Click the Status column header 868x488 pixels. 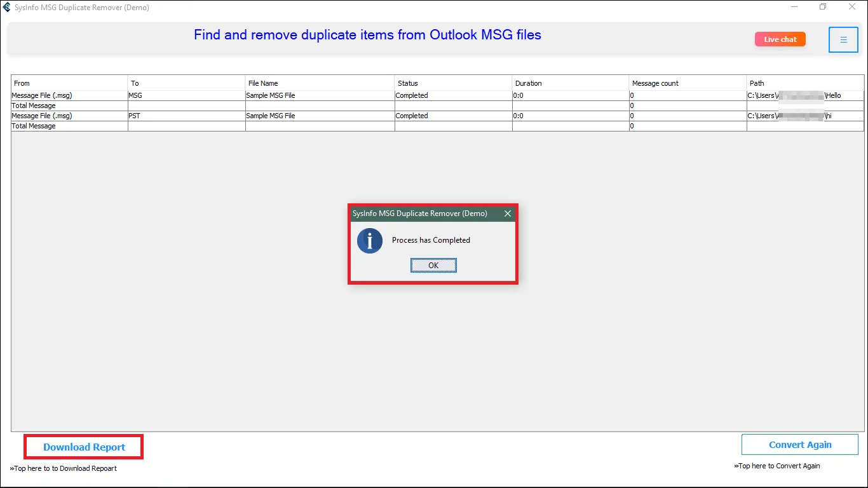point(453,83)
